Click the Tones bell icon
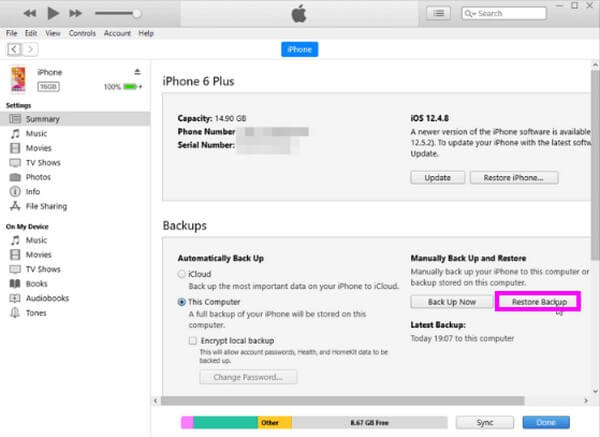Viewport: 600px width, 437px height. click(x=15, y=313)
